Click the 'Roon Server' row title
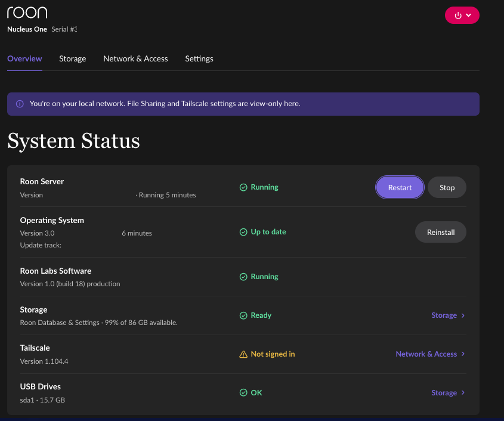This screenshot has width=504, height=421. click(42, 181)
